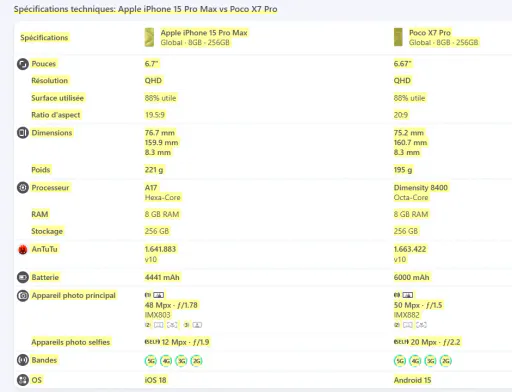512x392 pixels.
Task: Click the selfie icon before 12 Mpx
Action: [152, 342]
